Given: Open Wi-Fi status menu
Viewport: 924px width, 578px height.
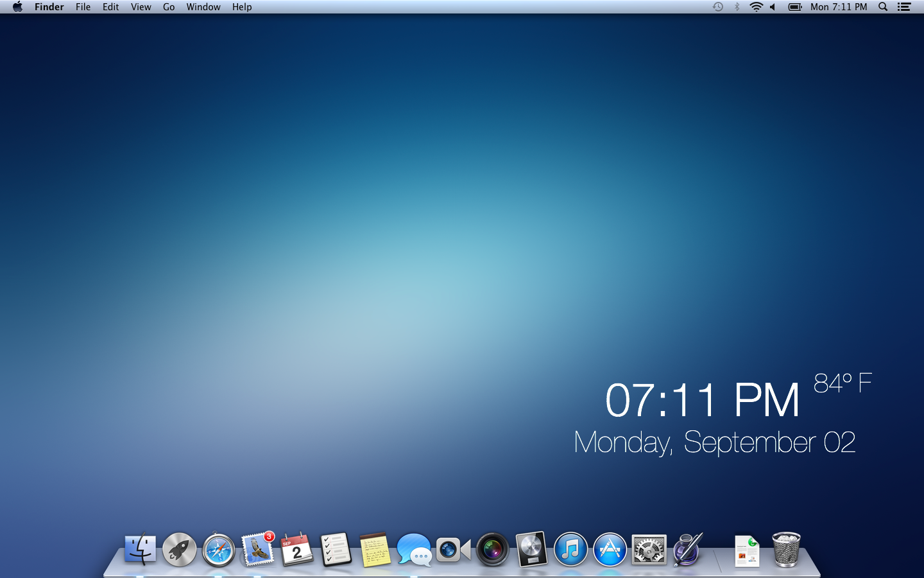Looking at the screenshot, I should pyautogui.click(x=757, y=7).
